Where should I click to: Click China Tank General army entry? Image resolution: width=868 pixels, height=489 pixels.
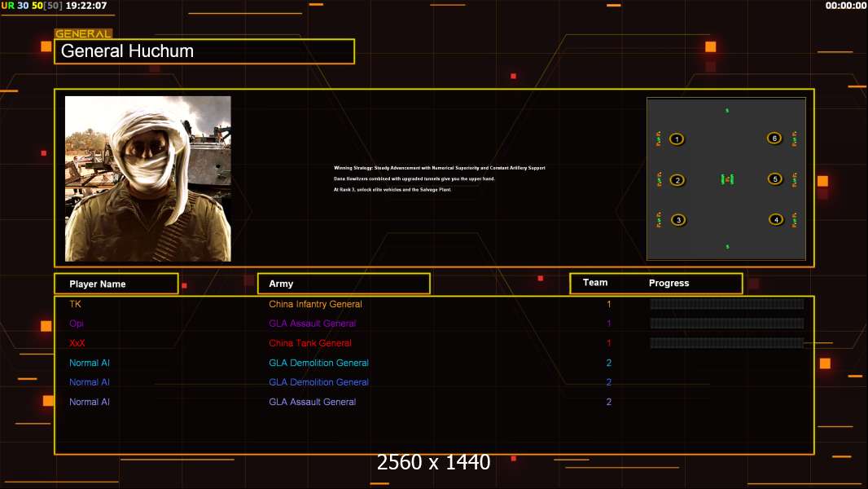tap(310, 343)
